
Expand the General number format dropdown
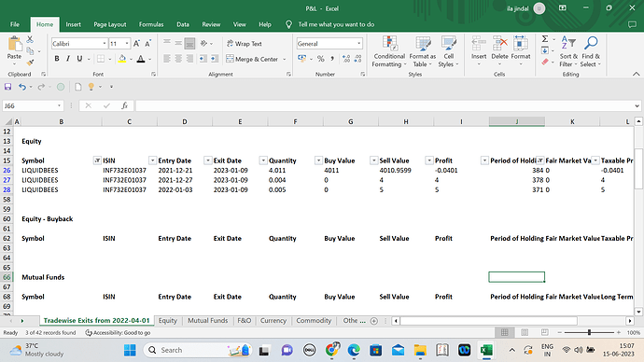coord(359,44)
